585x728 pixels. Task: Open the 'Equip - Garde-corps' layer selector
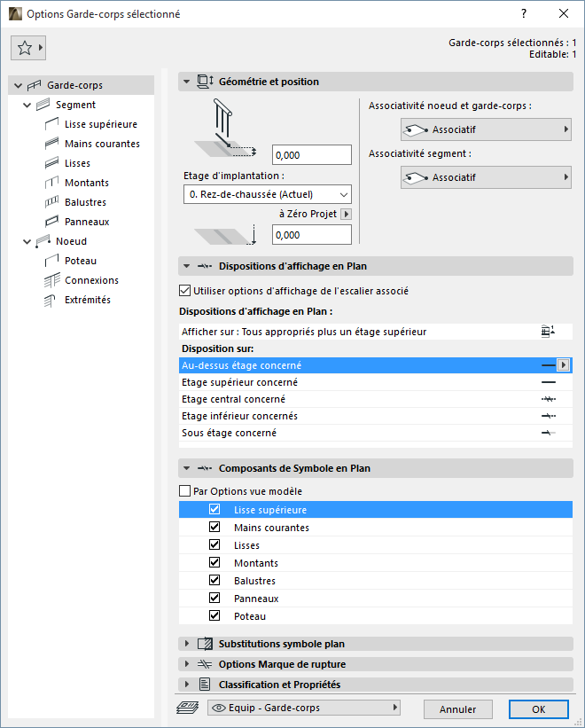tap(302, 708)
